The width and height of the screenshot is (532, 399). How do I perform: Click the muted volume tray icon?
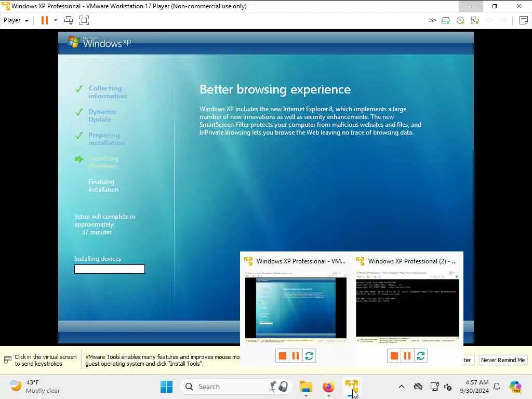pyautogui.click(x=448, y=387)
